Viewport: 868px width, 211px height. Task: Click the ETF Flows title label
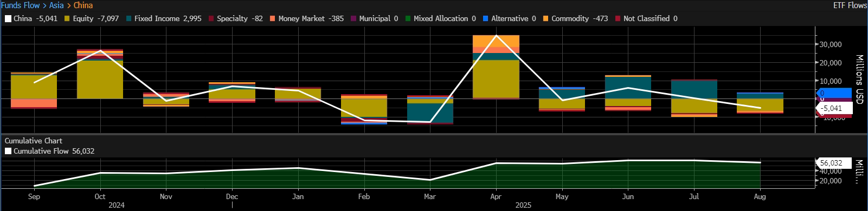click(850, 5)
